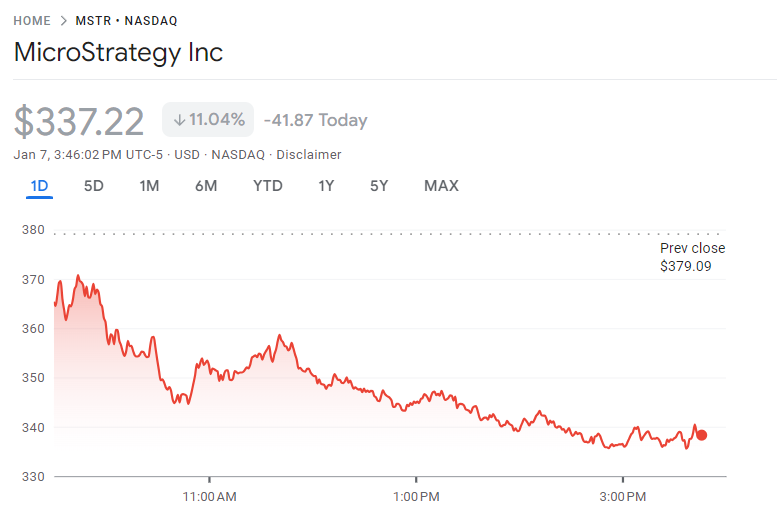Click the 11:00 AM axis label
The image size is (777, 514).
[x=210, y=497]
